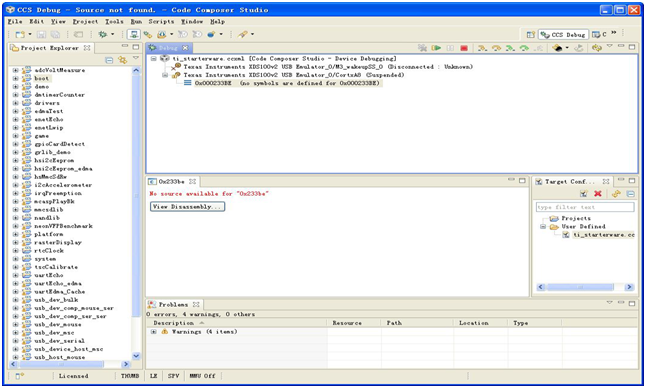Open dropdown arrow beside the debug bug icon
646x388 pixels.
pyautogui.click(x=112, y=35)
